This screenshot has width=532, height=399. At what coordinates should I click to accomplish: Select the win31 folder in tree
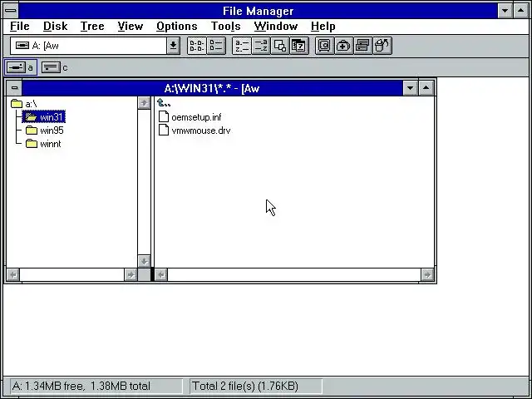[43, 117]
